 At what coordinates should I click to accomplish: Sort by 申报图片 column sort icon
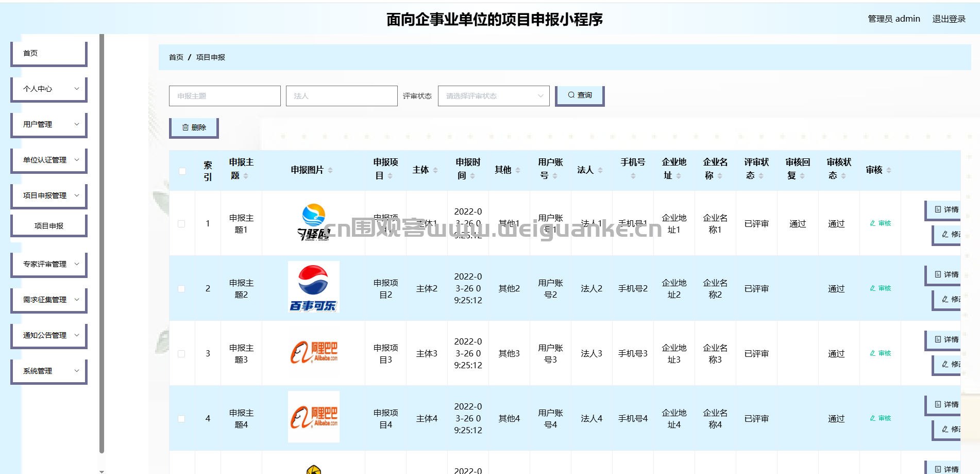330,170
